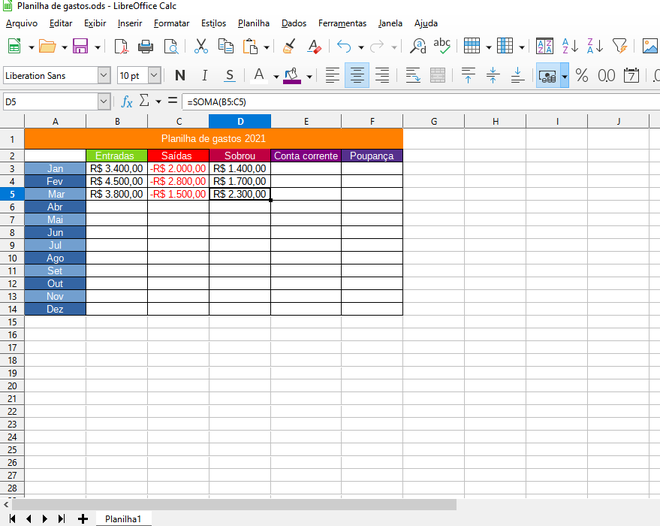
Task: Apply percent format with % icon
Action: click(x=581, y=75)
